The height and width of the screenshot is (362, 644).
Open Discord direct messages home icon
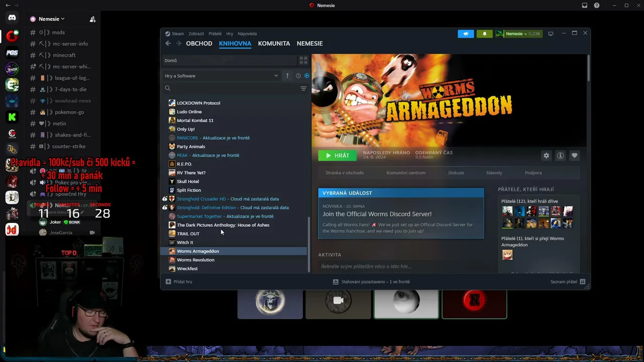pyautogui.click(x=12, y=18)
